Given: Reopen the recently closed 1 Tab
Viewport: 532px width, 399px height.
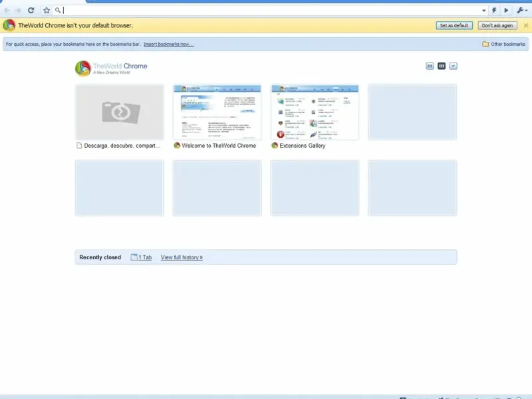Looking at the screenshot, I should coord(141,257).
